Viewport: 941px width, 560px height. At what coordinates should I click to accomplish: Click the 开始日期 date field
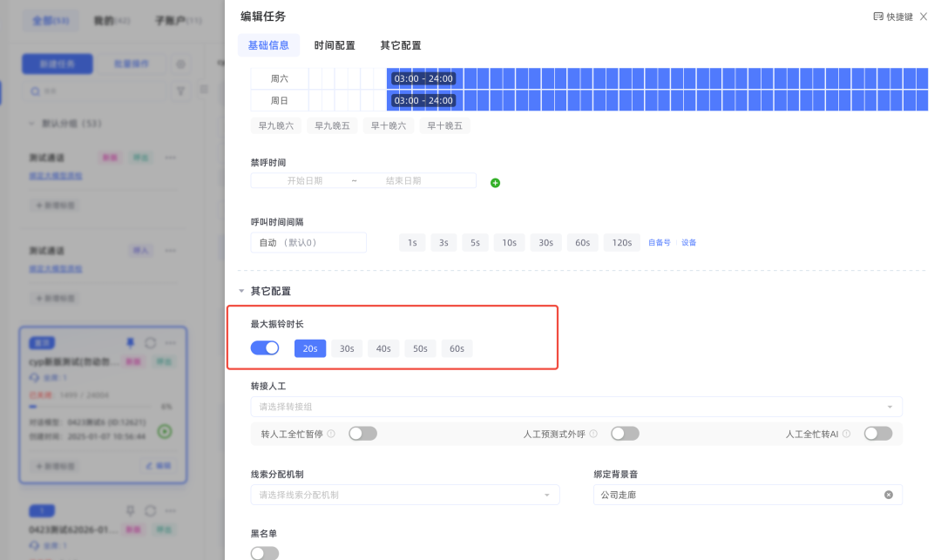pos(305,180)
